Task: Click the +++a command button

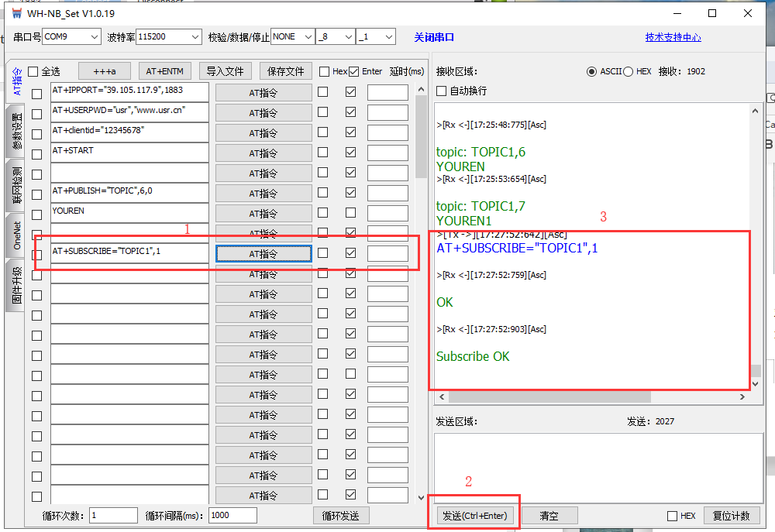Action: coord(105,71)
